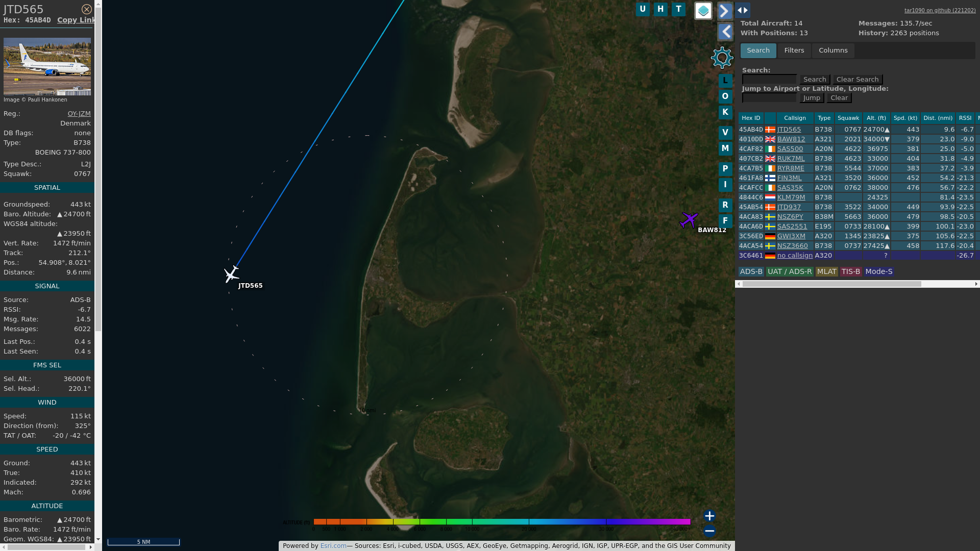Click the settings gear icon
This screenshot has height=551, width=980.
[x=722, y=58]
